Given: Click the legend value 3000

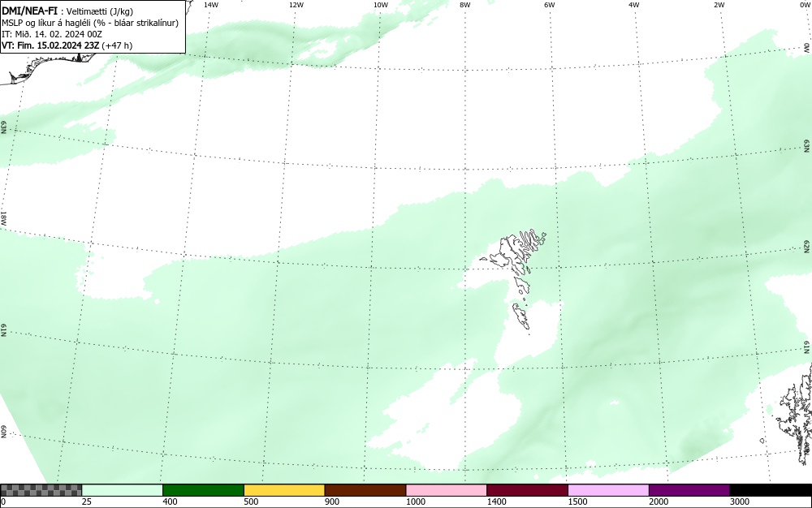Looking at the screenshot, I should coord(740,502).
